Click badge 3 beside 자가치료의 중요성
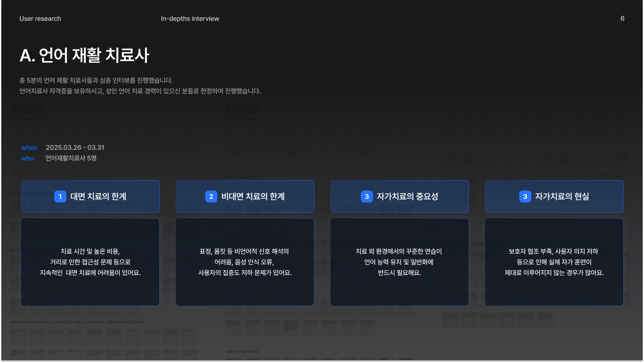 pyautogui.click(x=367, y=197)
